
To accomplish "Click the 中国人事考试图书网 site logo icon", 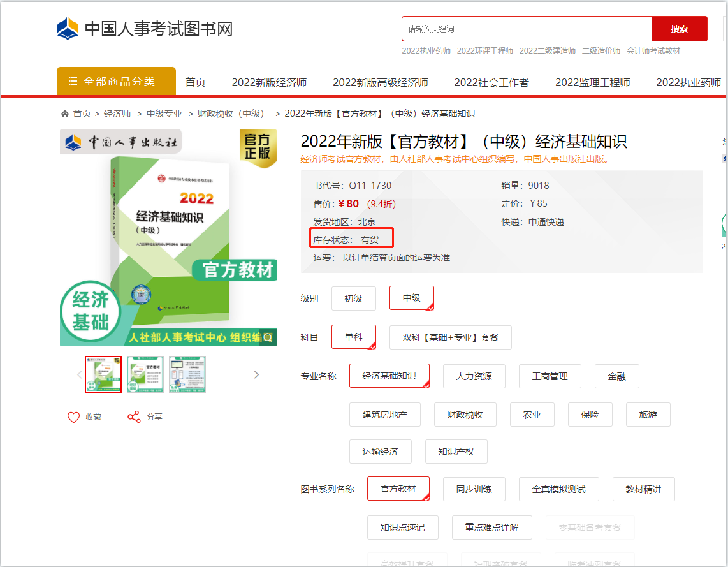I will coord(66,27).
